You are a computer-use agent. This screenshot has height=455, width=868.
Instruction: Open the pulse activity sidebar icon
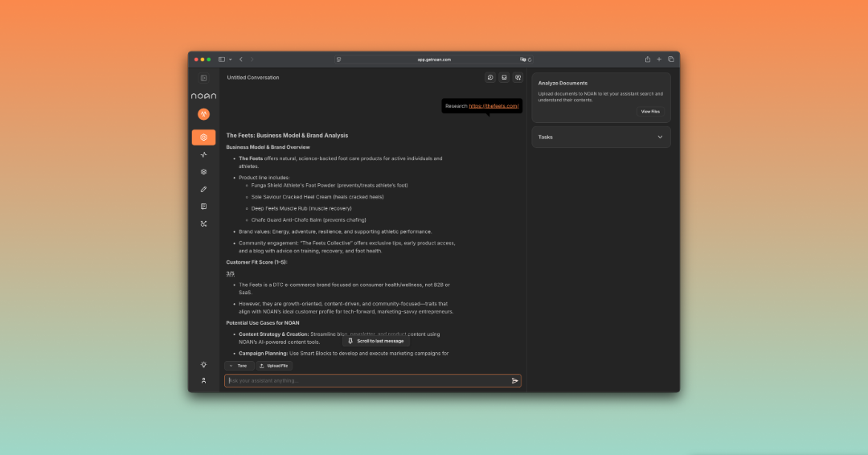click(x=203, y=154)
